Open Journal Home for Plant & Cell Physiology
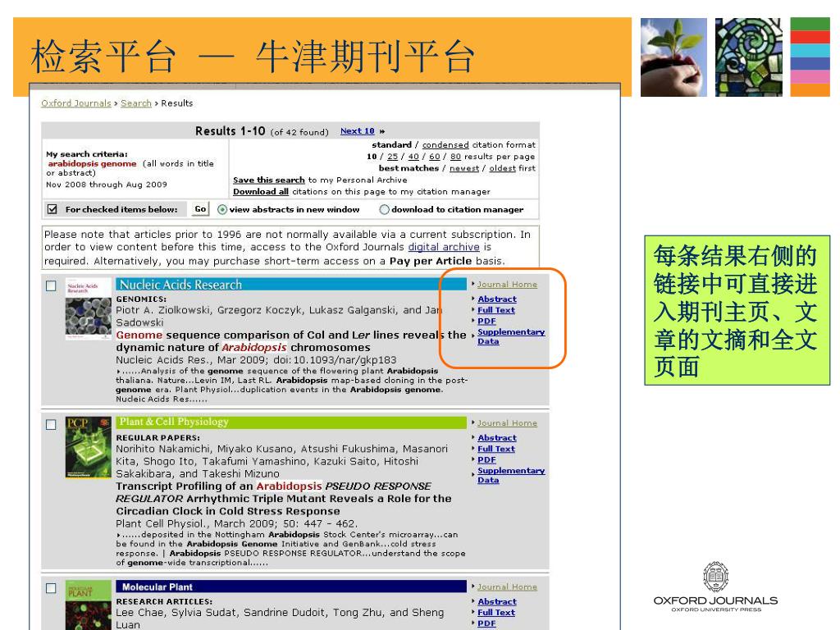Viewport: 840px width, 630px height. point(507,423)
